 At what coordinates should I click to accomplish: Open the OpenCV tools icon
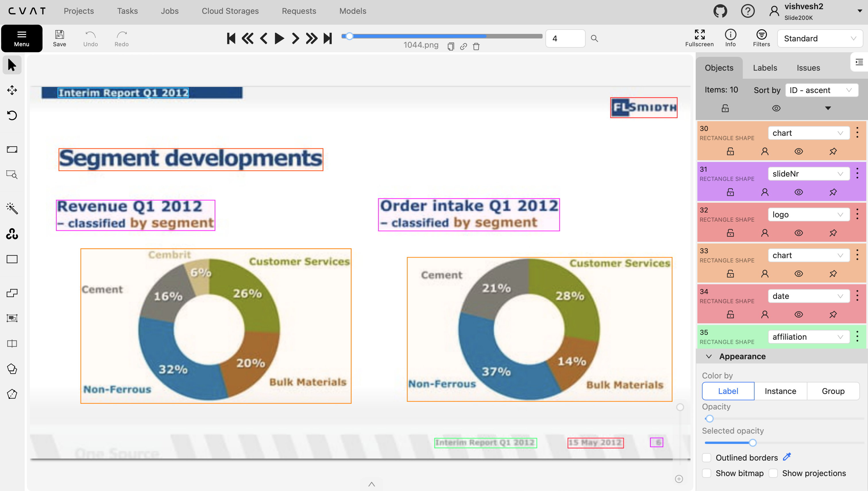tap(12, 234)
